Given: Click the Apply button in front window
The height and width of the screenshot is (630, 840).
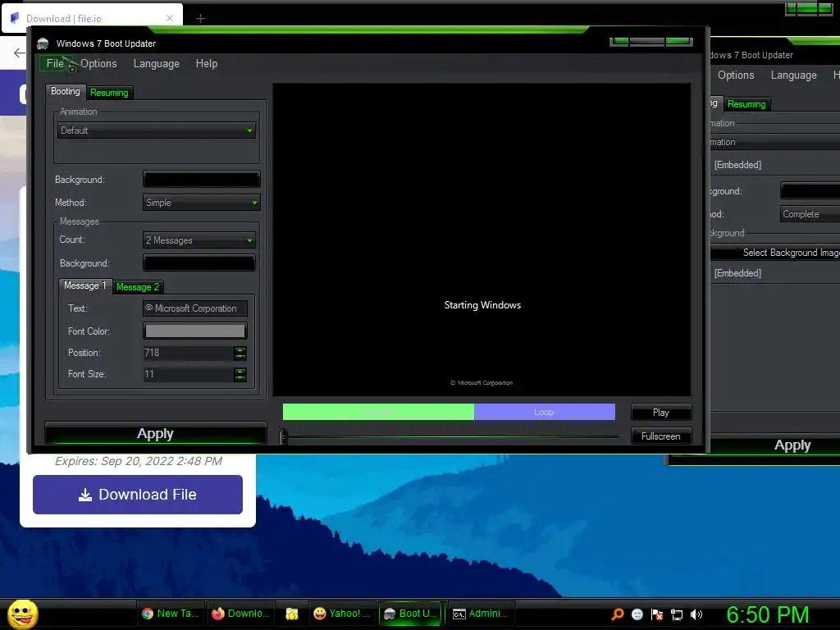Looking at the screenshot, I should point(155,433).
